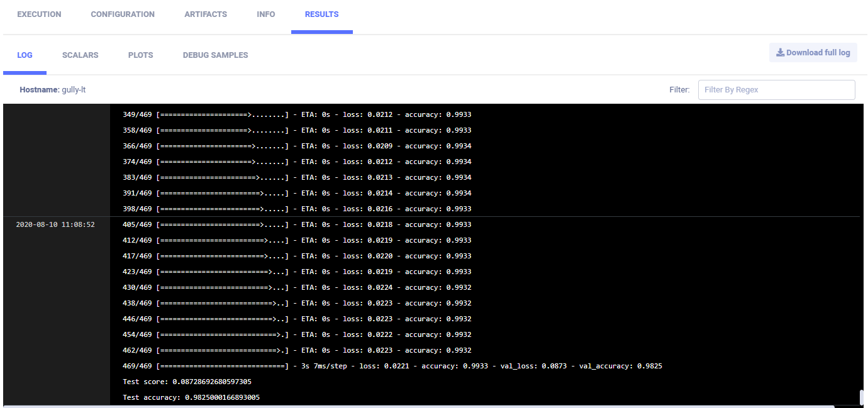The image size is (868, 408).
Task: Go to the ARTIFACTS tab
Action: [206, 14]
